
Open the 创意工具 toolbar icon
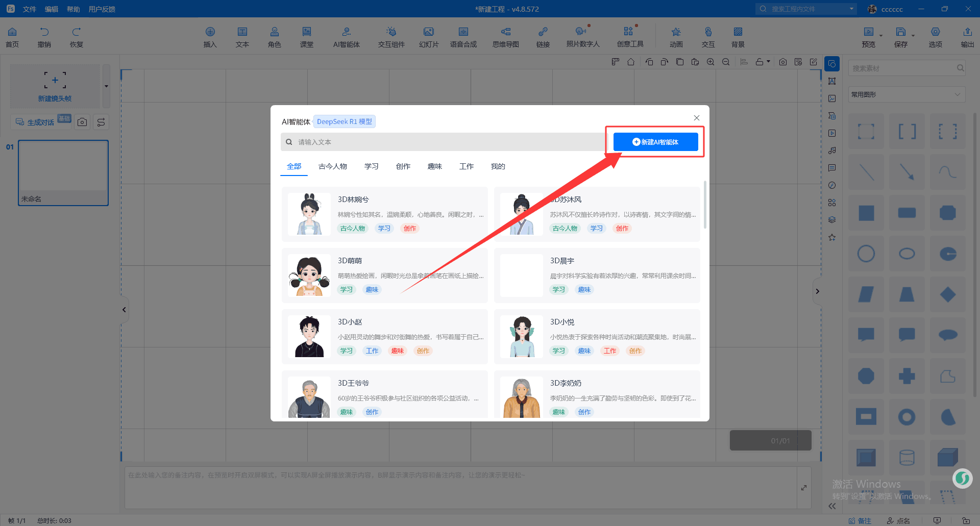tap(630, 37)
